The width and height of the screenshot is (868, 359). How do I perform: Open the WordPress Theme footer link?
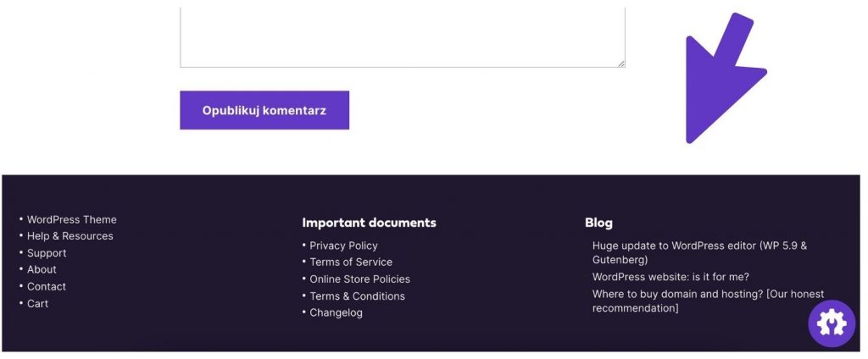tap(71, 219)
